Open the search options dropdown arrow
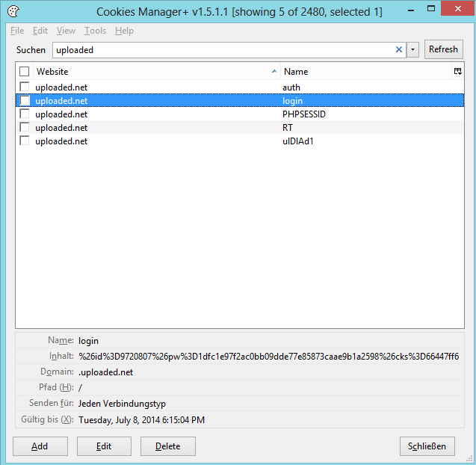Image resolution: width=476 pixels, height=465 pixels. tap(412, 50)
